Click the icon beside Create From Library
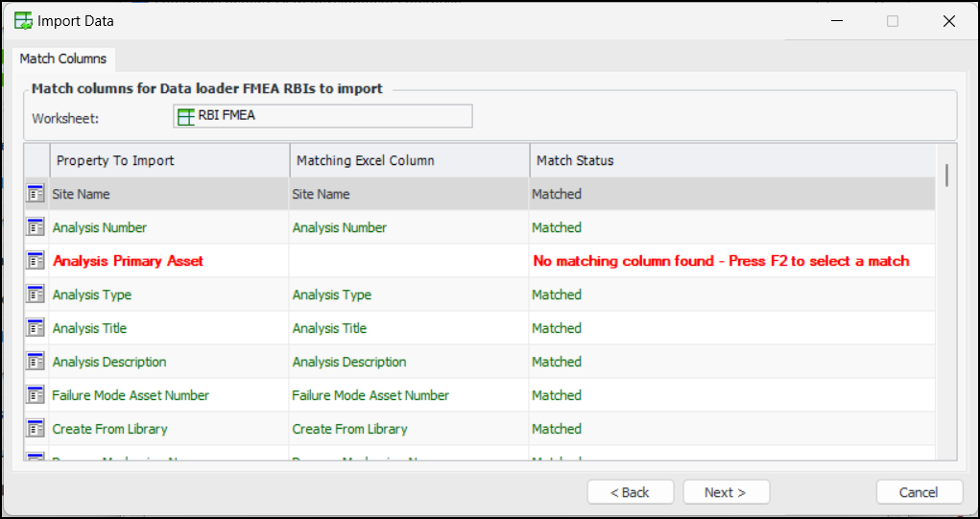 point(36,429)
